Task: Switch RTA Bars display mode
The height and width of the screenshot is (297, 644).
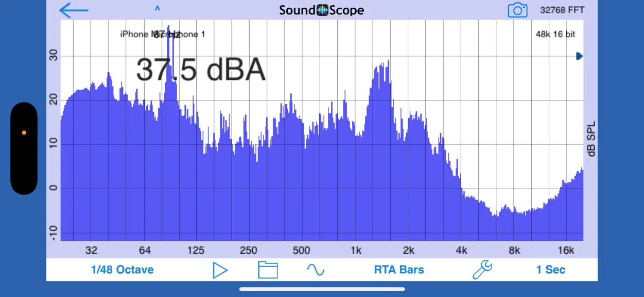Action: 399,270
